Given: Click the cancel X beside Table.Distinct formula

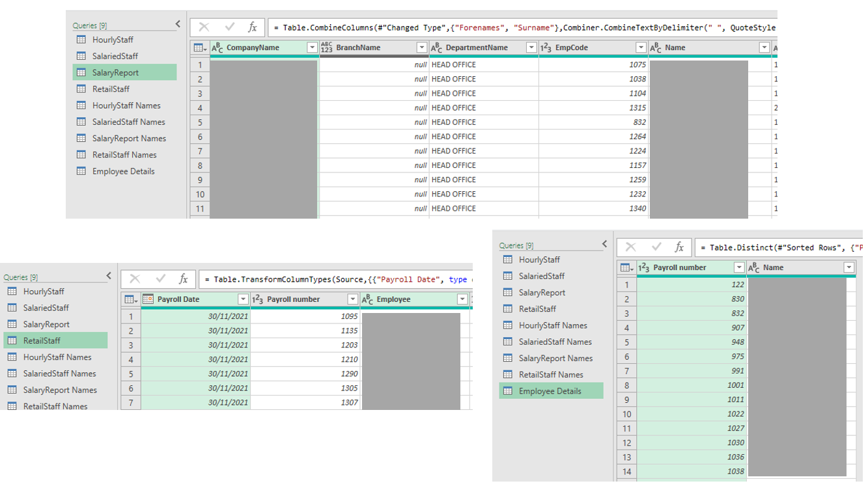Looking at the screenshot, I should 630,247.
